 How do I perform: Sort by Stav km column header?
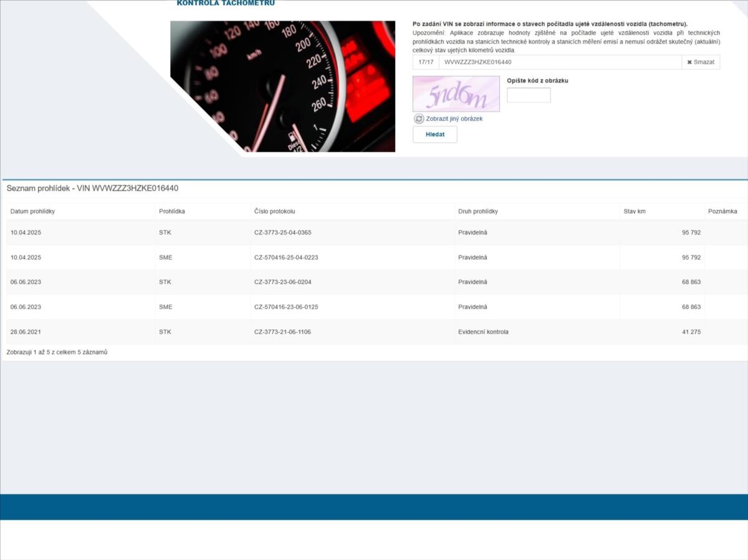[635, 211]
